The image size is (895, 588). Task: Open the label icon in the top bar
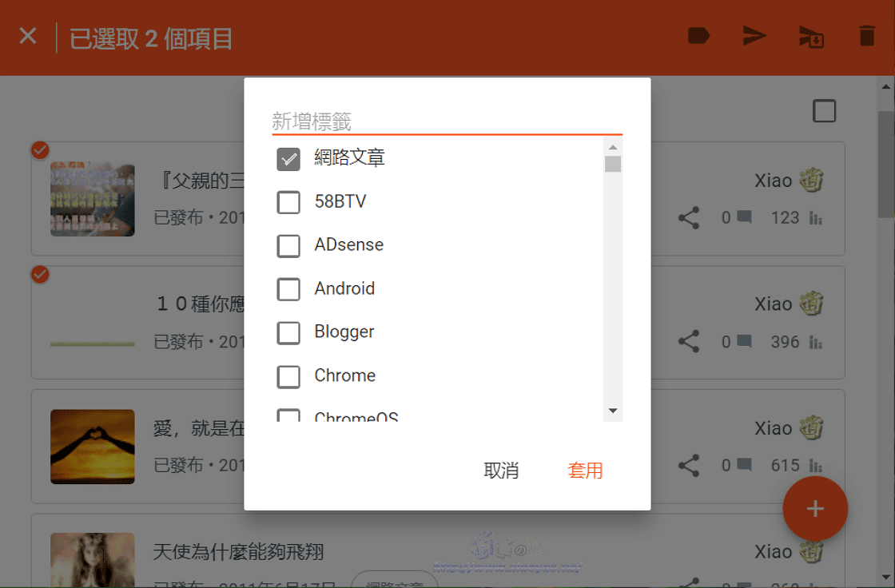pyautogui.click(x=698, y=36)
